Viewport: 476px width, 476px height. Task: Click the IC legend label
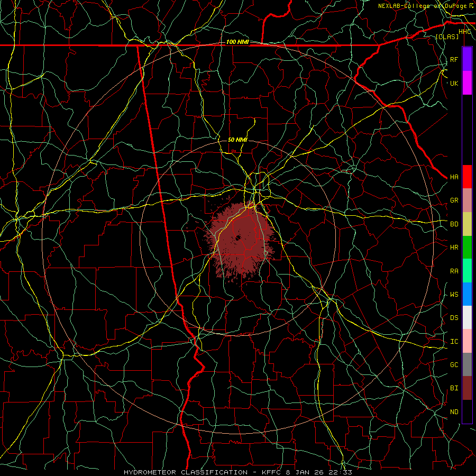tap(454, 342)
